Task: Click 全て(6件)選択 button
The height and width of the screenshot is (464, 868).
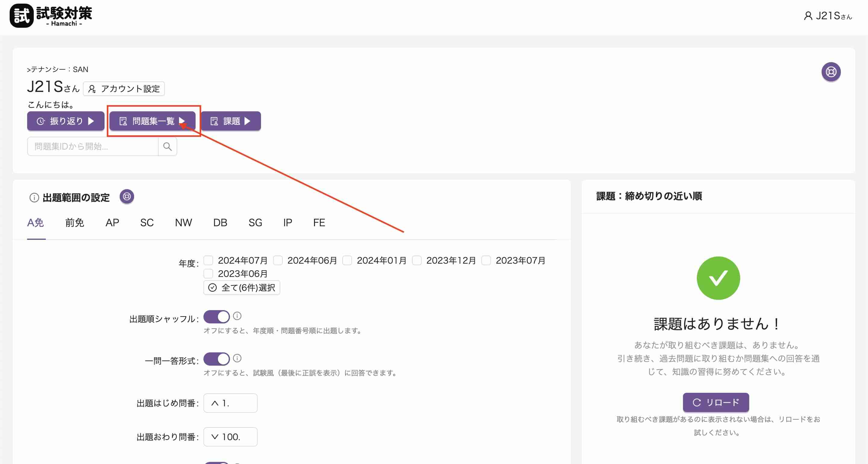Action: tap(242, 288)
